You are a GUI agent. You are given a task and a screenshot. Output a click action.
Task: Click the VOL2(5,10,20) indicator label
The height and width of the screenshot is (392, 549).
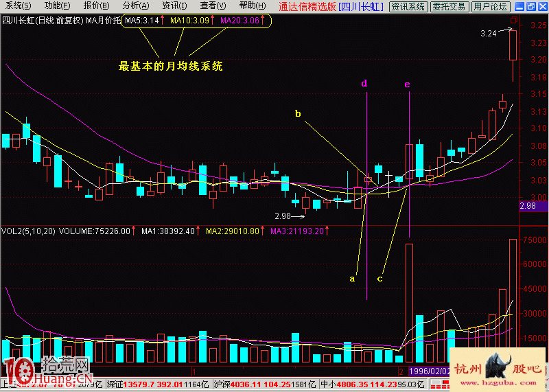coord(28,231)
